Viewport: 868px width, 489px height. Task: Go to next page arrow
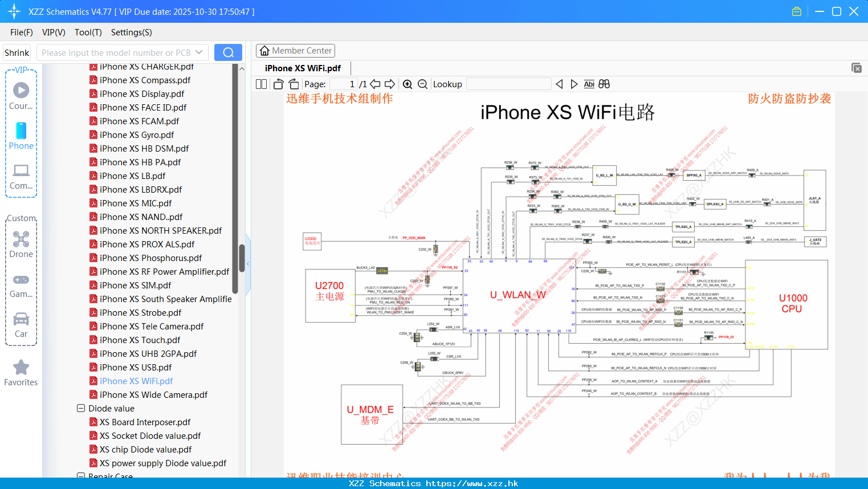pyautogui.click(x=390, y=84)
